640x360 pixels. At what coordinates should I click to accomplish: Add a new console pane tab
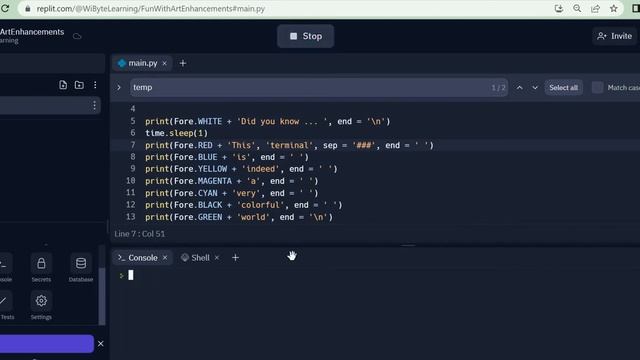[235, 258]
